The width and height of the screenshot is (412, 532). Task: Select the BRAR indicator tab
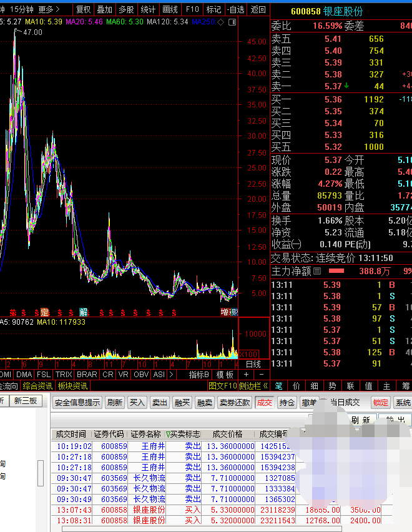pyautogui.click(x=87, y=375)
